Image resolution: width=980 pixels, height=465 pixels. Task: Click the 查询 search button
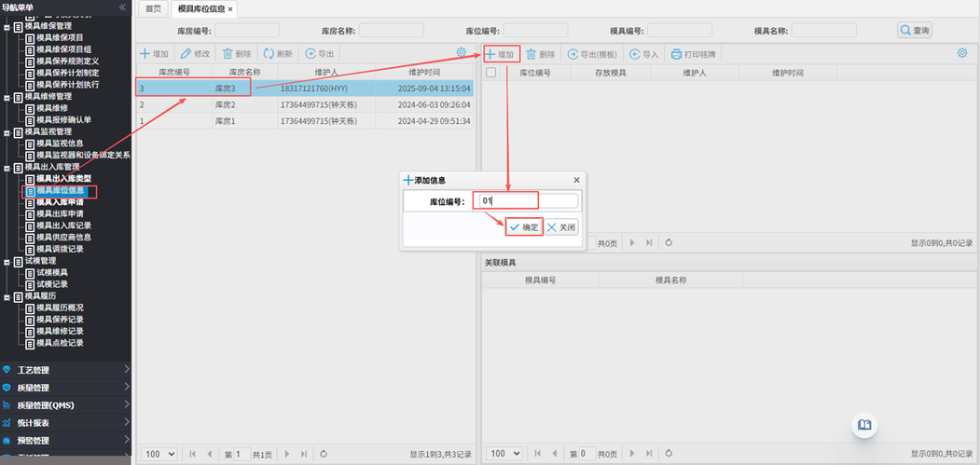click(x=915, y=31)
